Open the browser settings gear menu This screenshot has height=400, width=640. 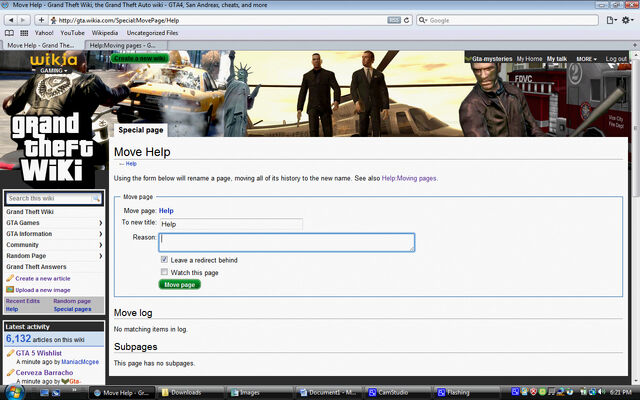point(627,20)
